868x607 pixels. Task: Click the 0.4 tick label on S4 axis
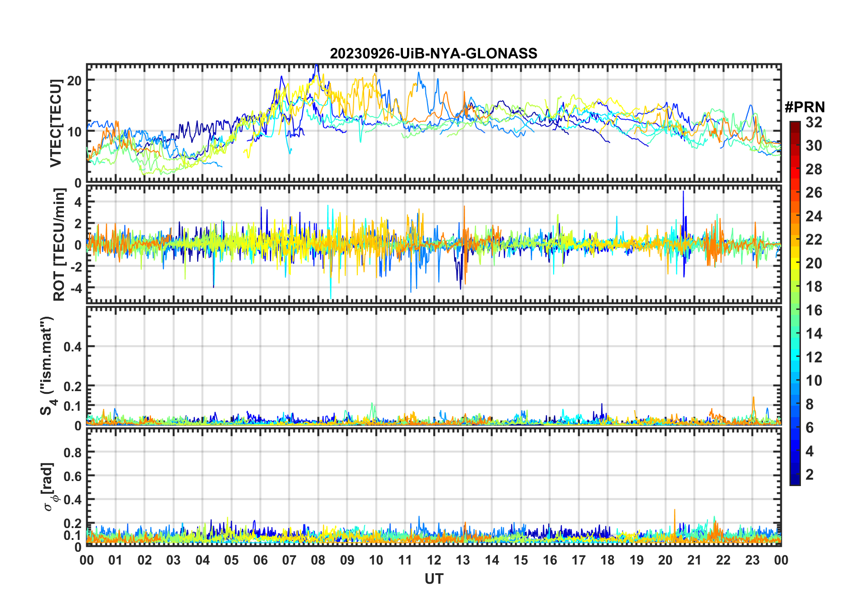(x=73, y=347)
